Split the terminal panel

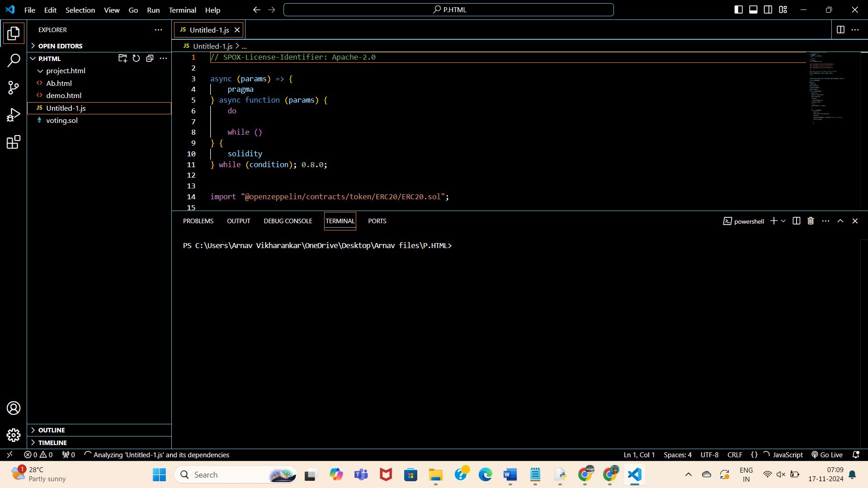(x=797, y=221)
